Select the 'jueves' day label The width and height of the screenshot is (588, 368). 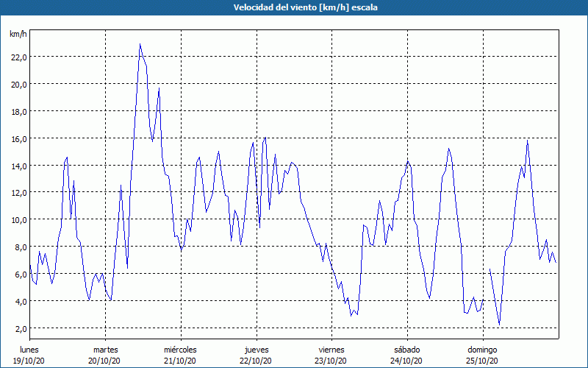tap(257, 350)
